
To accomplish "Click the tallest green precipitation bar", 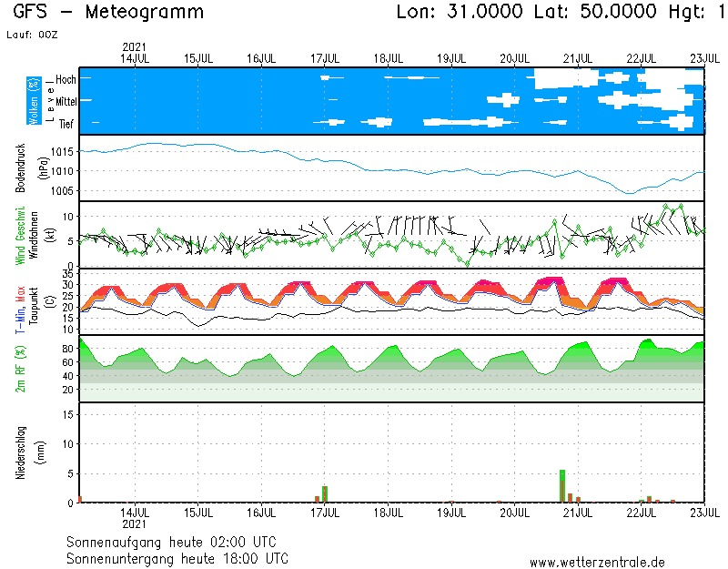I will coord(562,486).
